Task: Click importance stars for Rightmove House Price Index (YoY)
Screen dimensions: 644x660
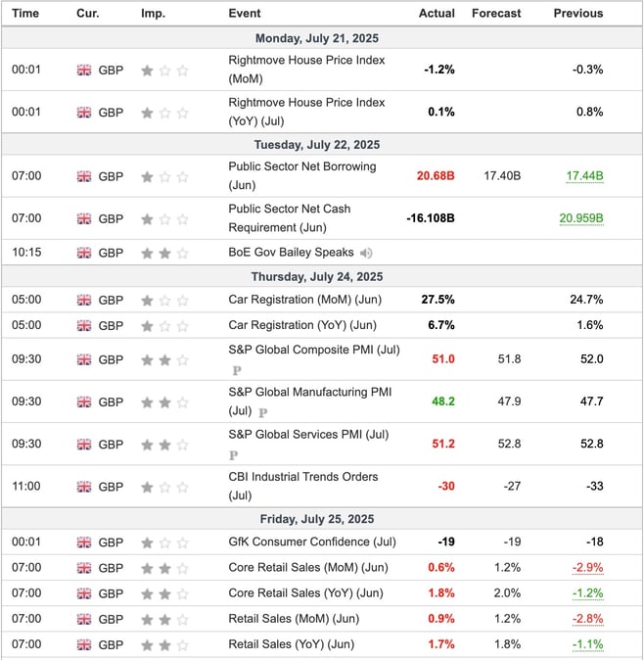Action: pyautogui.click(x=164, y=113)
